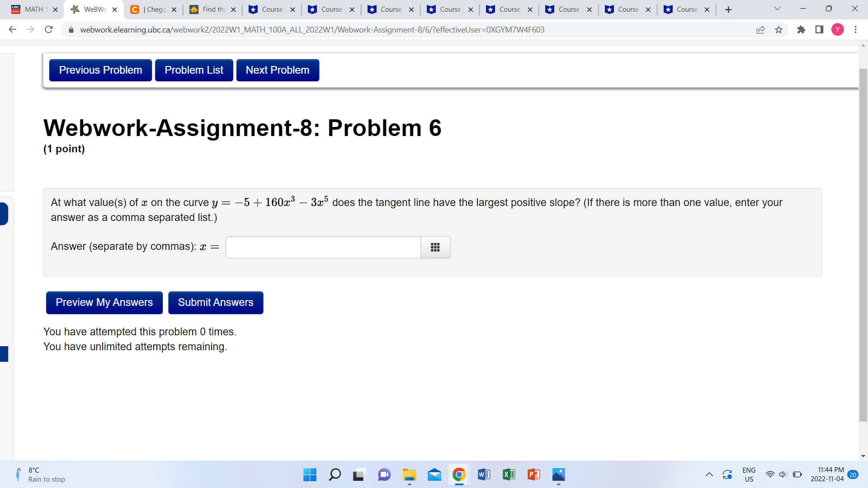Click the browser reload icon
The image size is (868, 488).
[49, 30]
